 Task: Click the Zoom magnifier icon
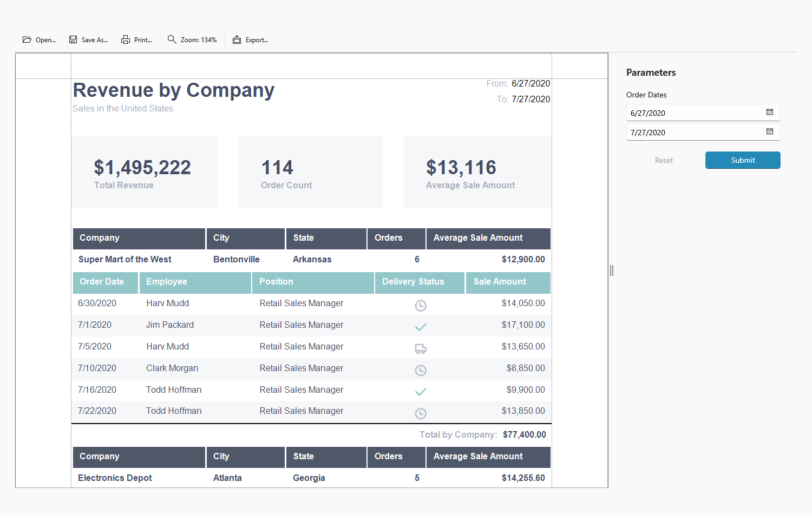pos(172,39)
